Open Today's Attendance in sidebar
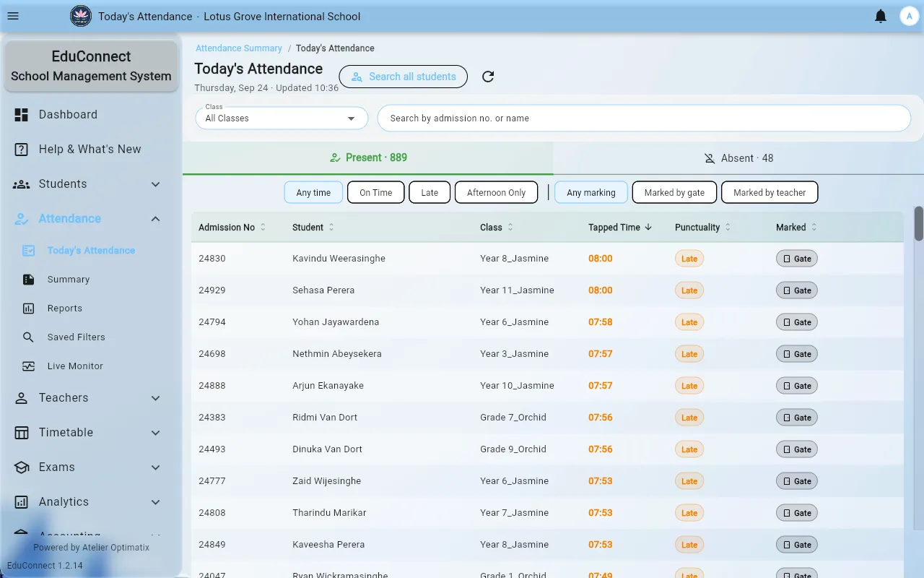This screenshot has width=924, height=578. click(91, 251)
